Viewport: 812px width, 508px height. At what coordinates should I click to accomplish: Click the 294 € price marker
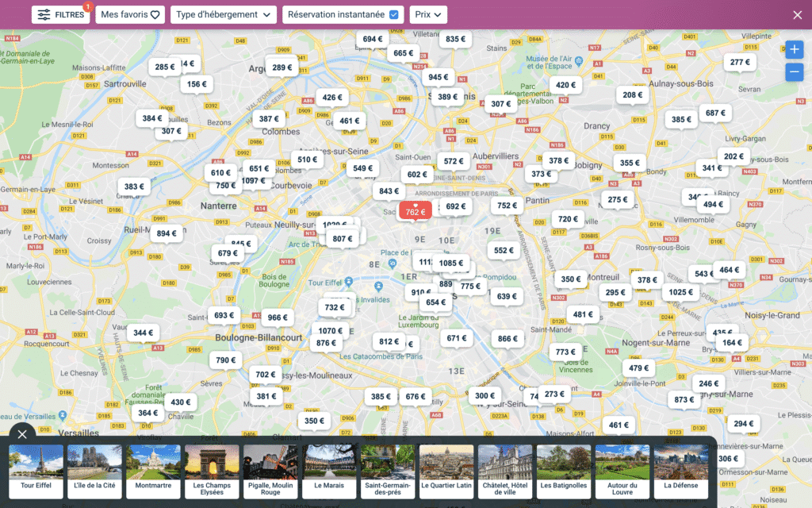point(744,423)
